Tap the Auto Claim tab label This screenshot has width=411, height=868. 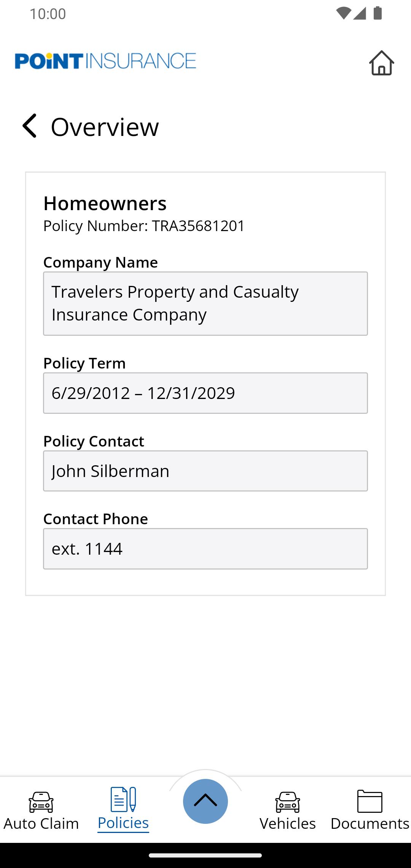pyautogui.click(x=41, y=823)
